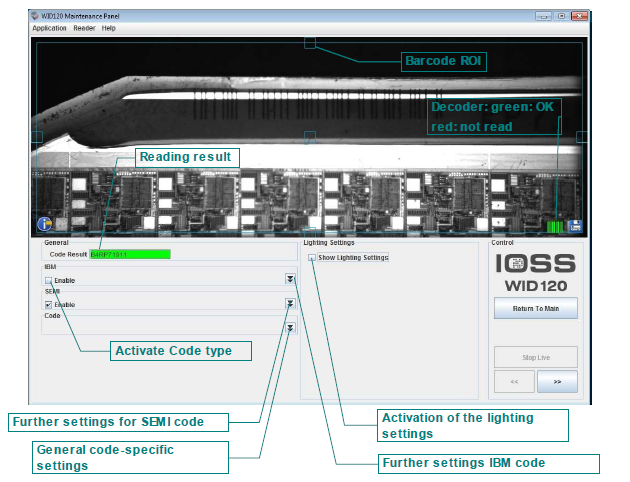Click the green decoder status indicator

pyautogui.click(x=555, y=227)
